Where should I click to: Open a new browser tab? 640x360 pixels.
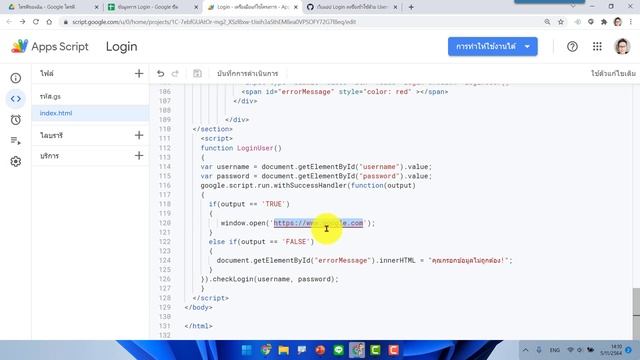pyautogui.click(x=411, y=7)
